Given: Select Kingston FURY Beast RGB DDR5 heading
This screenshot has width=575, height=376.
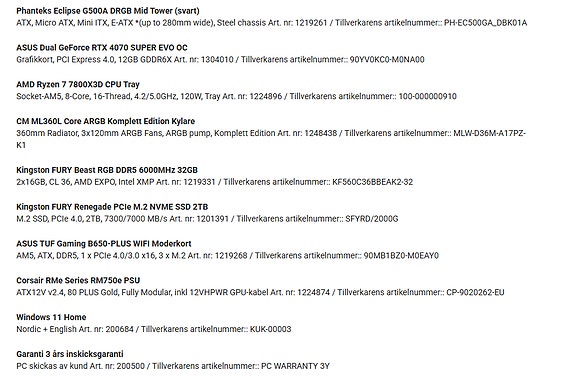Looking at the screenshot, I should [107, 170].
